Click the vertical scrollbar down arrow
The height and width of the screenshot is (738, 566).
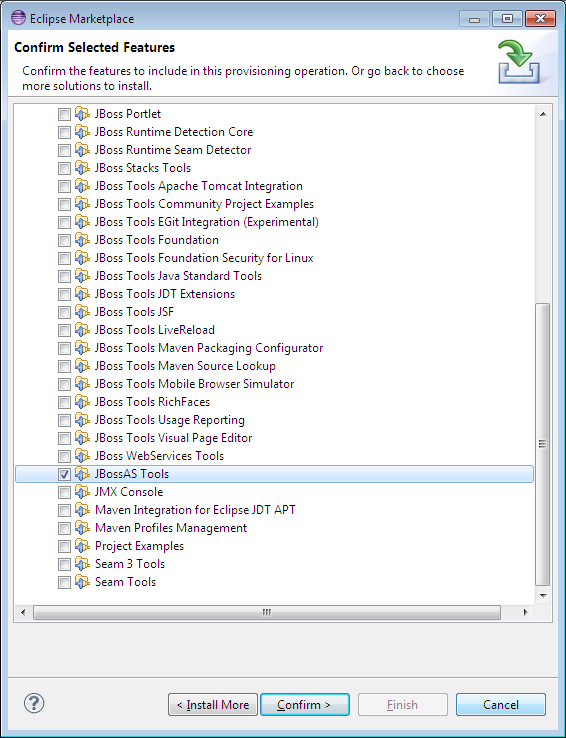coord(543,595)
